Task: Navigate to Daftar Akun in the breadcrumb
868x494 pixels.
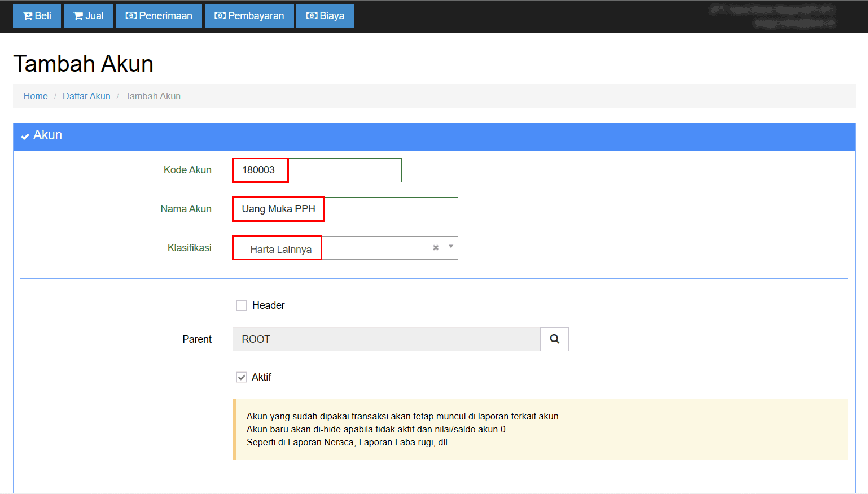Action: tap(86, 96)
